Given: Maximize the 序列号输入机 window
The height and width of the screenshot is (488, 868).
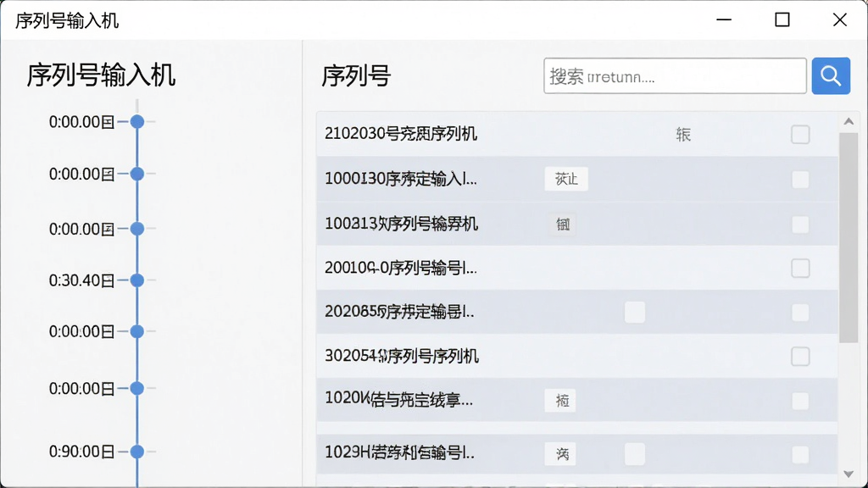Looking at the screenshot, I should click(782, 20).
